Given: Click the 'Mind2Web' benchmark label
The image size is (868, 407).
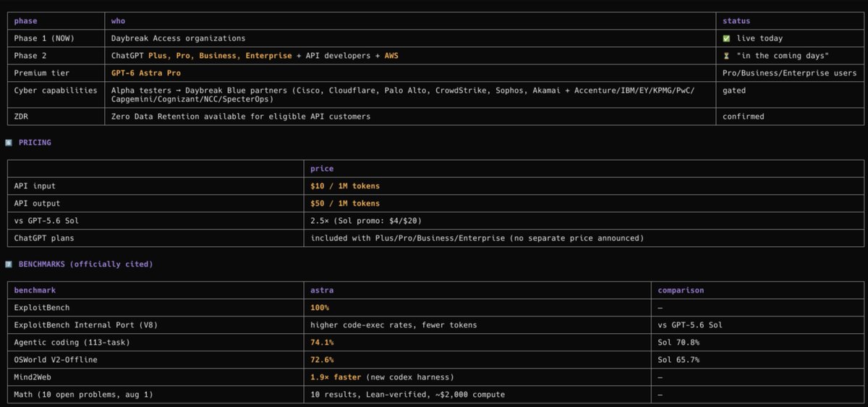Looking at the screenshot, I should [32, 377].
